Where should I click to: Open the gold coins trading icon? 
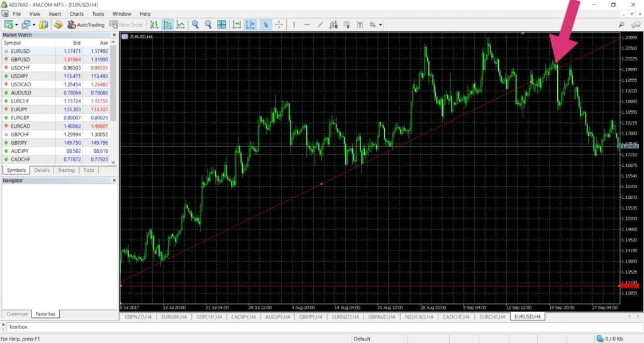pyautogui.click(x=58, y=25)
